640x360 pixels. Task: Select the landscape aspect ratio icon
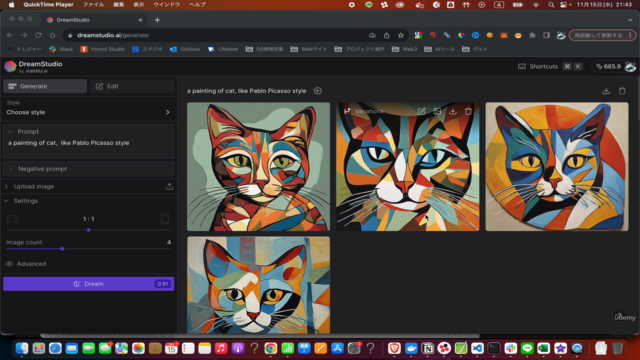[x=12, y=219]
